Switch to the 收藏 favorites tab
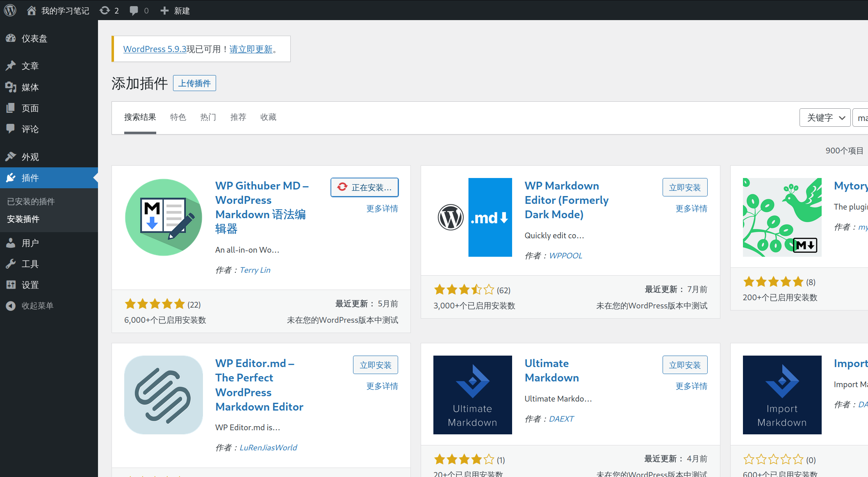This screenshot has height=477, width=868. [268, 117]
